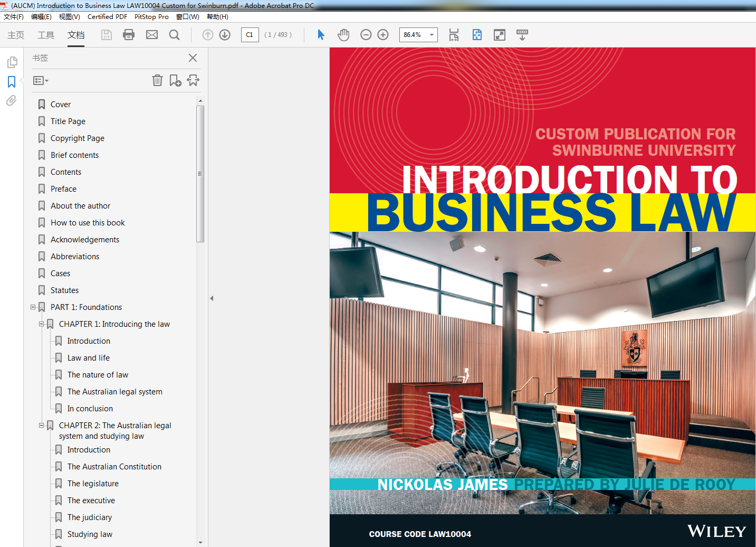Select the arrow Selection tool
This screenshot has width=756, height=547.
(x=321, y=35)
